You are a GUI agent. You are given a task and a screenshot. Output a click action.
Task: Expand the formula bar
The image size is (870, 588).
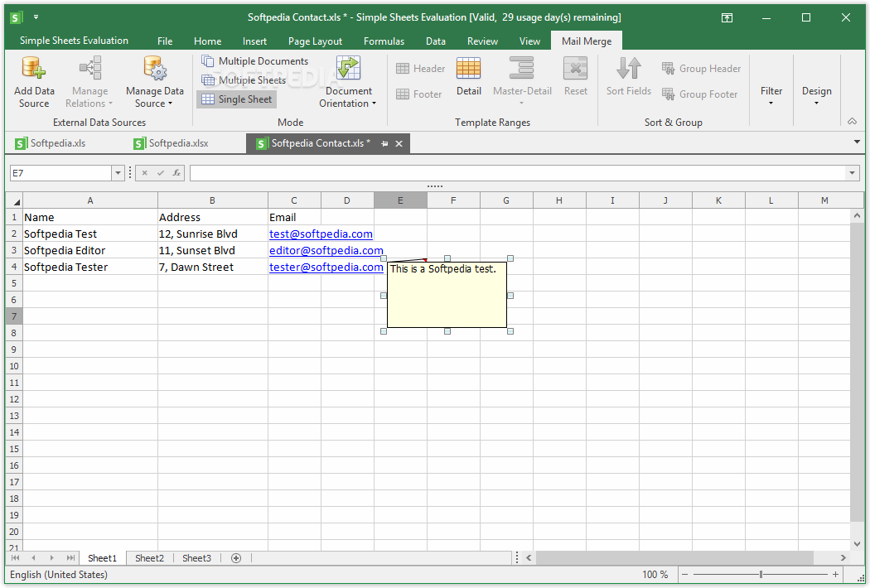tap(852, 173)
